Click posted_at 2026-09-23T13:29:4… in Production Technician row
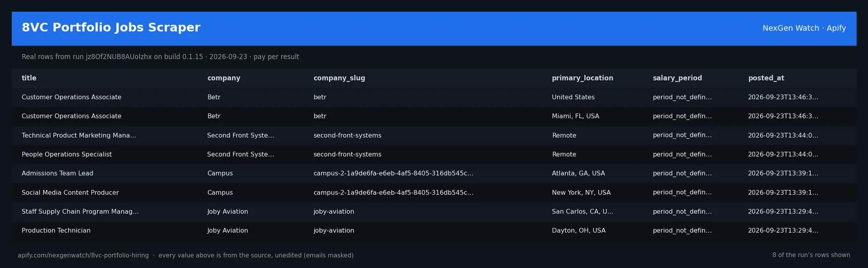This screenshot has width=868, height=268. (783, 230)
